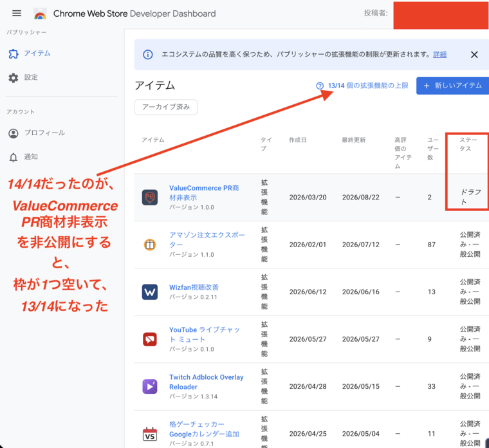Click the Chrome Web Store rainbow logo
This screenshot has height=448, width=489.
click(x=40, y=14)
